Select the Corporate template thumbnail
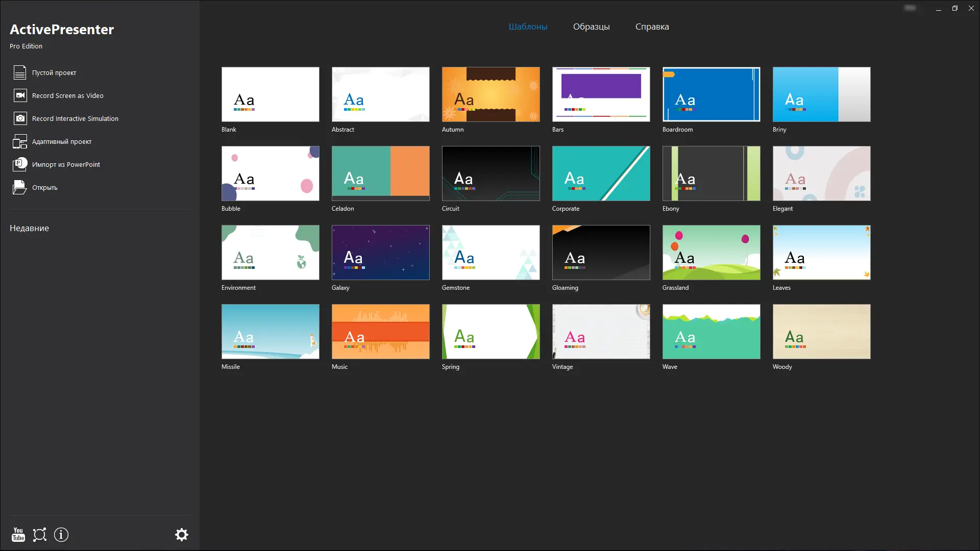 click(601, 173)
